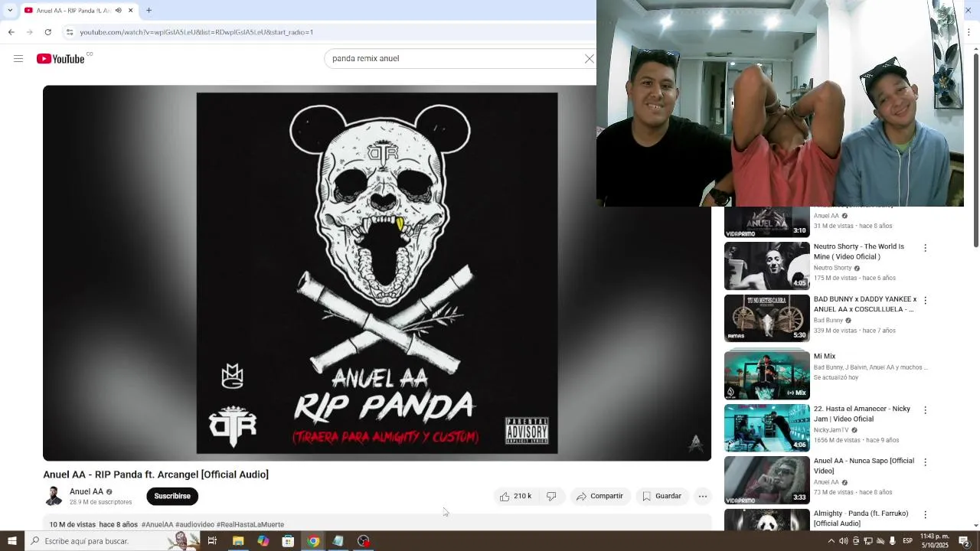Open File Explorer from the taskbar
The width and height of the screenshot is (980, 551).
[x=238, y=541]
